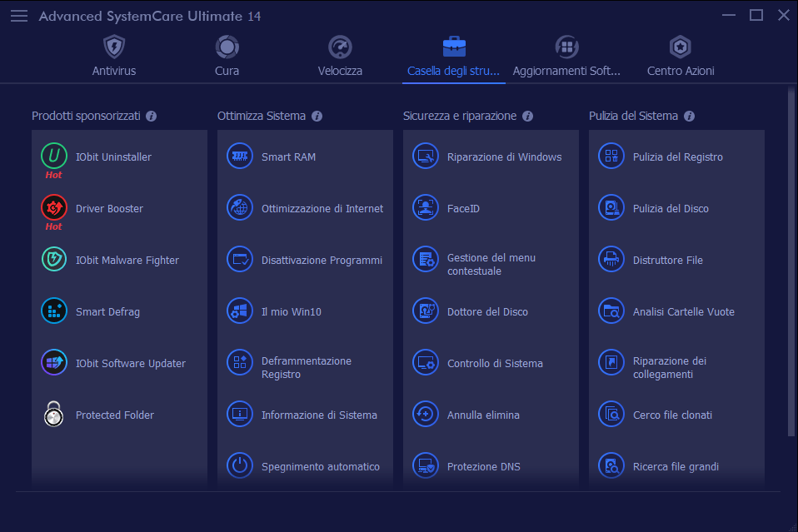Click the 'Dottore del Disco' text
798x532 pixels.
click(x=487, y=311)
